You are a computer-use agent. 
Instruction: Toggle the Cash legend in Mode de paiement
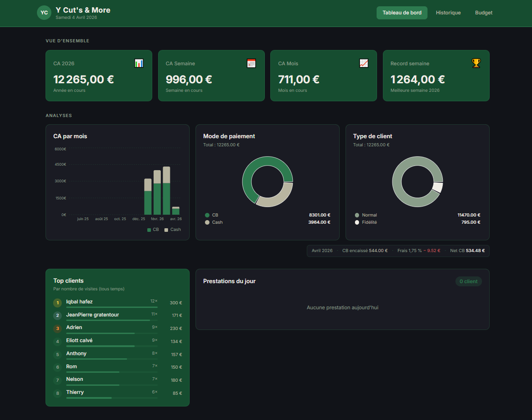(x=207, y=222)
